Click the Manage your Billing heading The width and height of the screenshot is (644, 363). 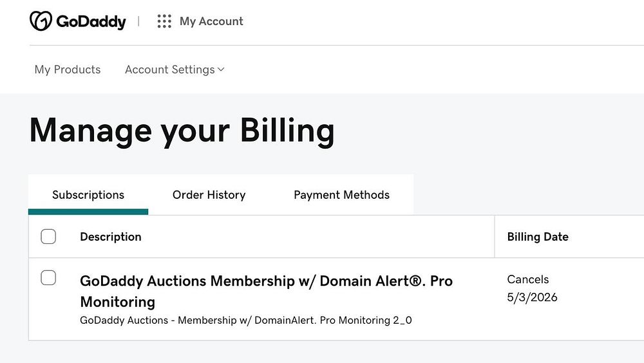click(182, 131)
